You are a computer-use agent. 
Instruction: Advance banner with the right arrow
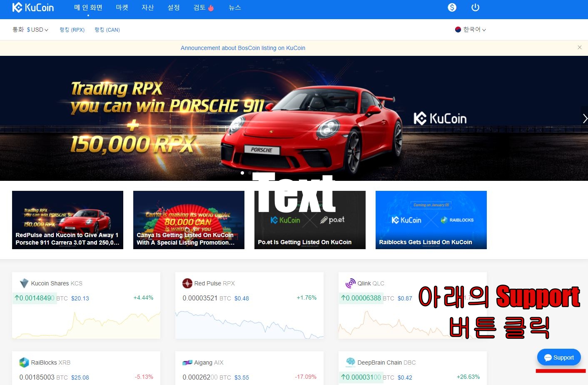(x=585, y=119)
